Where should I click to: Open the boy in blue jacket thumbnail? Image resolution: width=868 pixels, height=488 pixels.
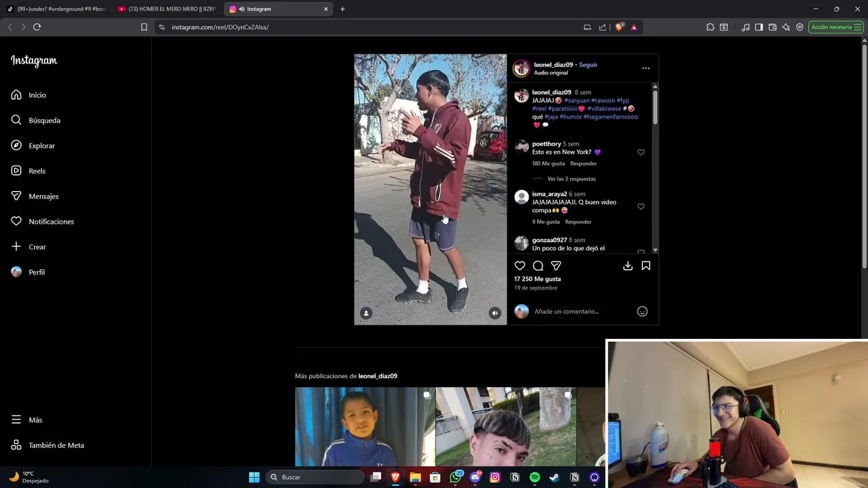click(x=365, y=426)
